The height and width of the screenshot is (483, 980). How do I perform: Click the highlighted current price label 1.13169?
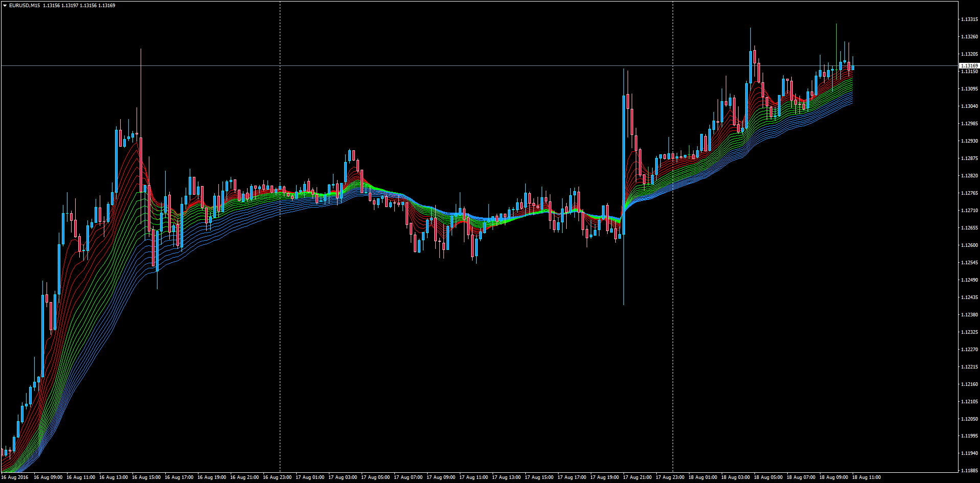click(x=969, y=66)
